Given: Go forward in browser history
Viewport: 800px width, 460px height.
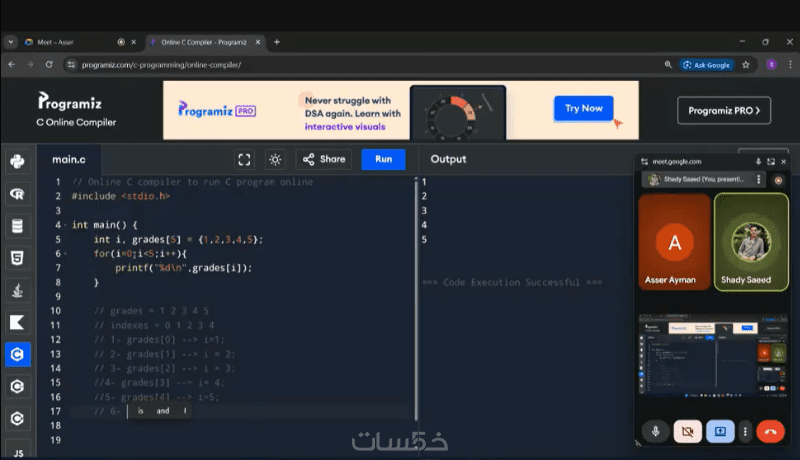Looking at the screenshot, I should click(x=30, y=65).
